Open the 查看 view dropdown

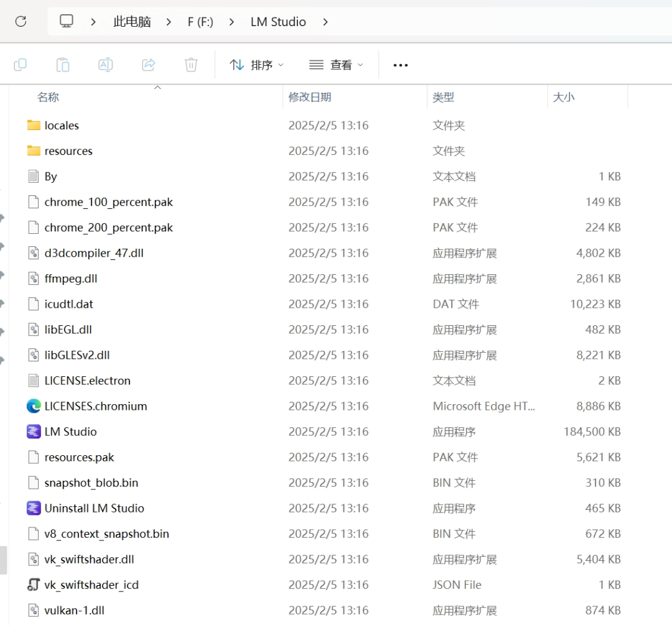click(x=337, y=65)
